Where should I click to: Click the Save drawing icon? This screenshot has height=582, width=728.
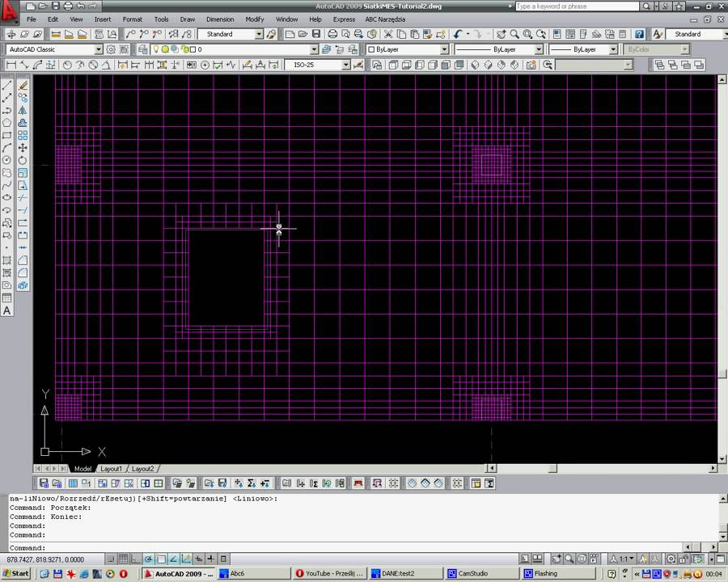pyautogui.click(x=316, y=34)
